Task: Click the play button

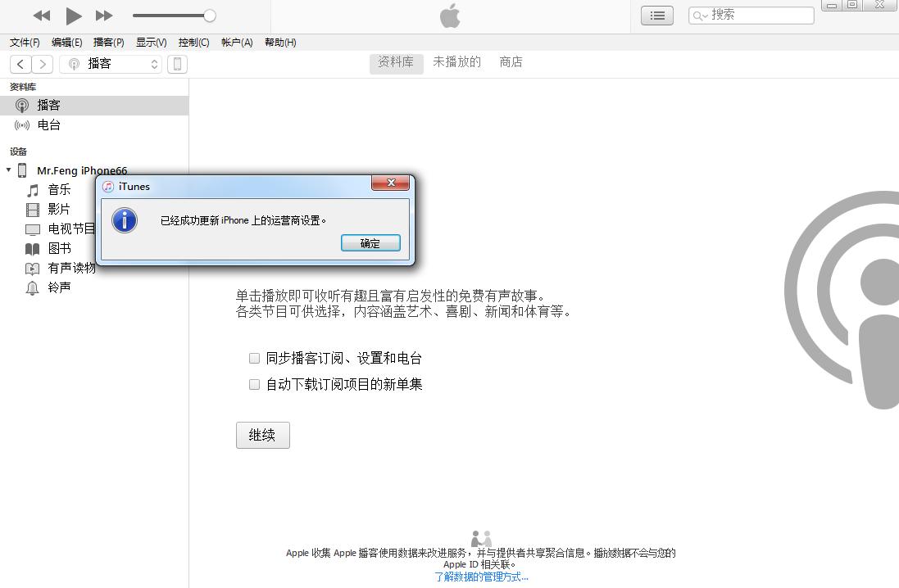Action: (74, 16)
